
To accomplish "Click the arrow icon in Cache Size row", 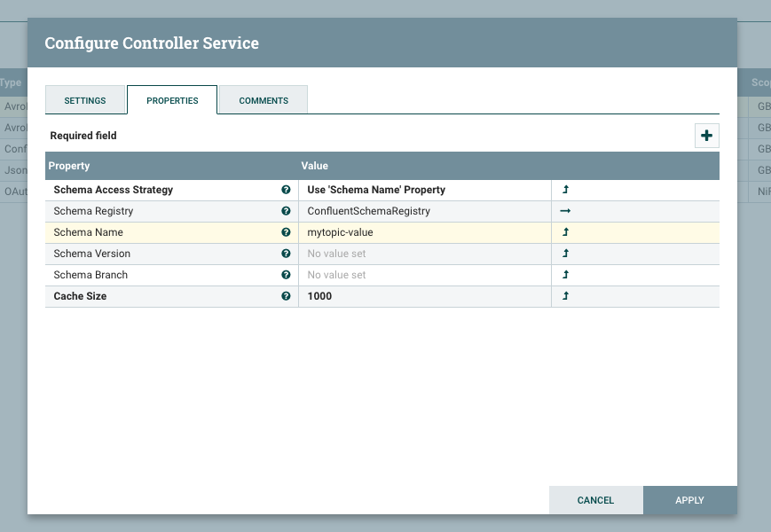I will pyautogui.click(x=565, y=296).
